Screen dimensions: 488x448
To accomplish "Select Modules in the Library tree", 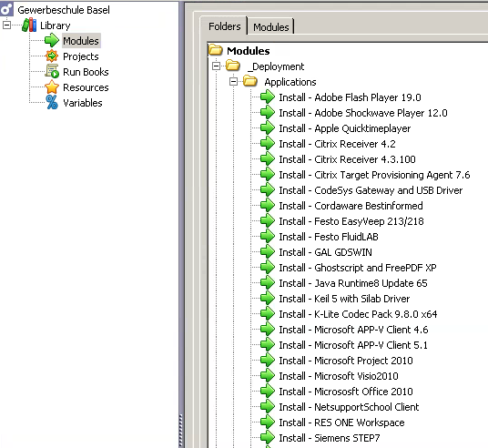I will [81, 41].
